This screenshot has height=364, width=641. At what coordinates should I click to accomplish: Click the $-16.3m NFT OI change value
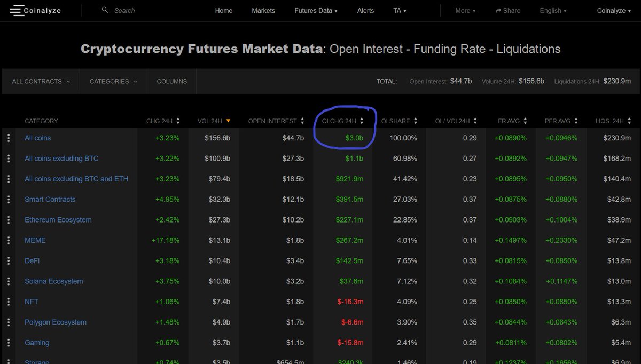pyautogui.click(x=350, y=302)
